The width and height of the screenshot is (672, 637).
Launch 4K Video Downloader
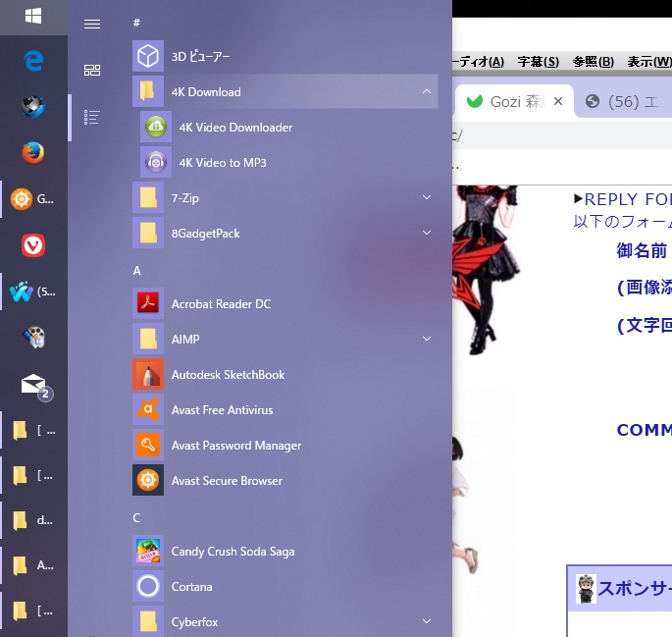pos(235,128)
